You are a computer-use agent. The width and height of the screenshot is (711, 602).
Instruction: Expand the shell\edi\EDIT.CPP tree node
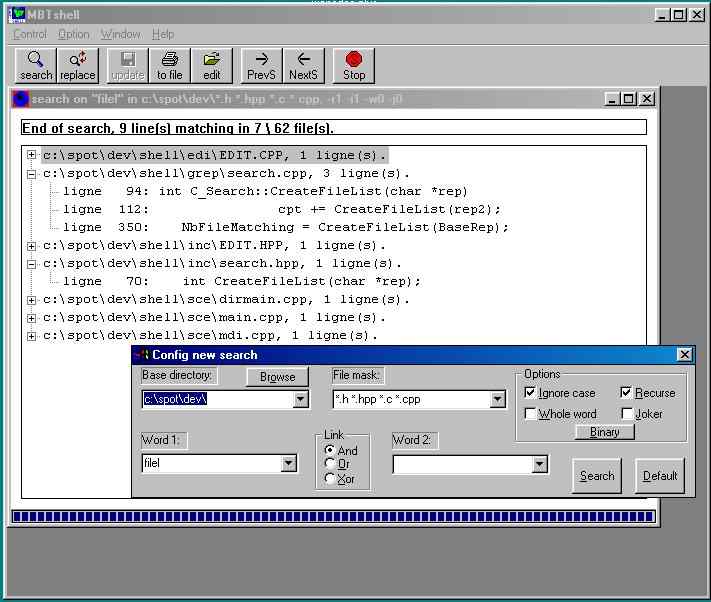(x=31, y=155)
